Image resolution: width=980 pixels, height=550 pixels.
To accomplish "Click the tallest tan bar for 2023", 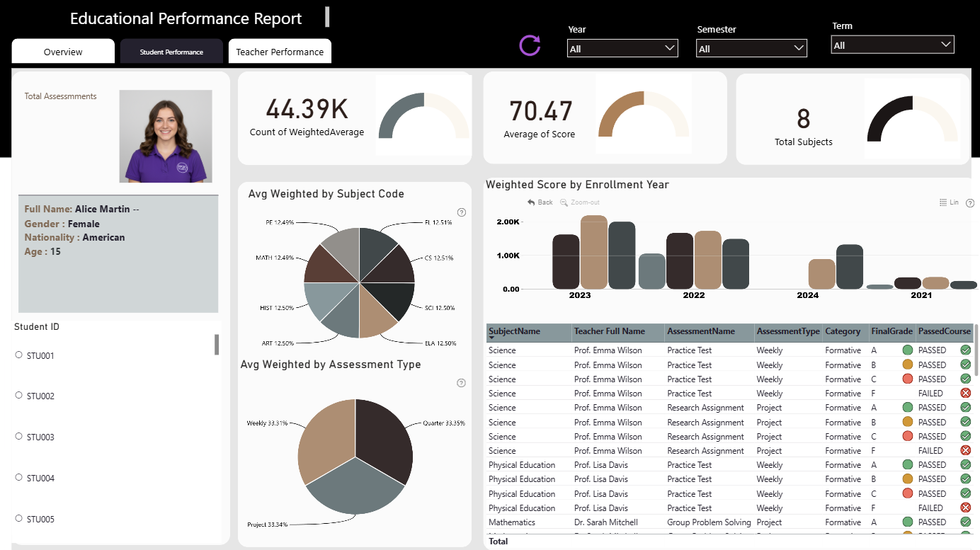I will [594, 252].
